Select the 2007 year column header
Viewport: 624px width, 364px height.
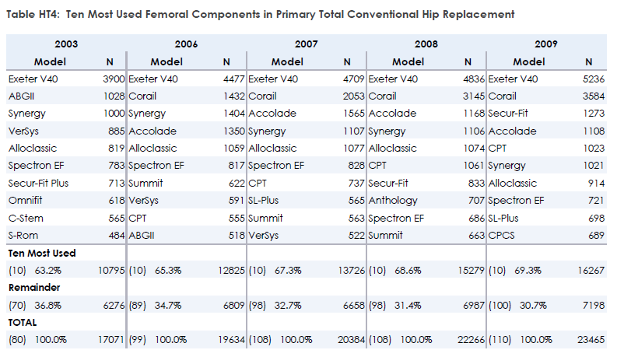[306, 44]
